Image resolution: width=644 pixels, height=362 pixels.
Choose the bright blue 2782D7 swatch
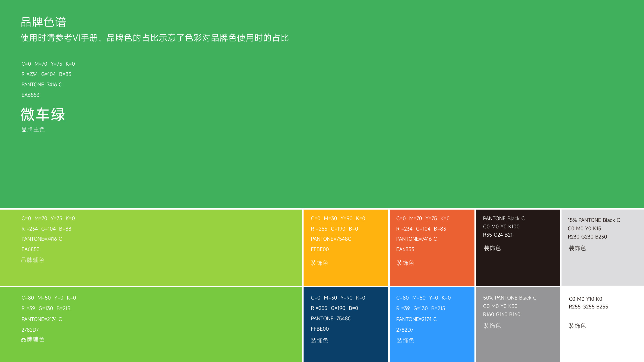pos(432,325)
